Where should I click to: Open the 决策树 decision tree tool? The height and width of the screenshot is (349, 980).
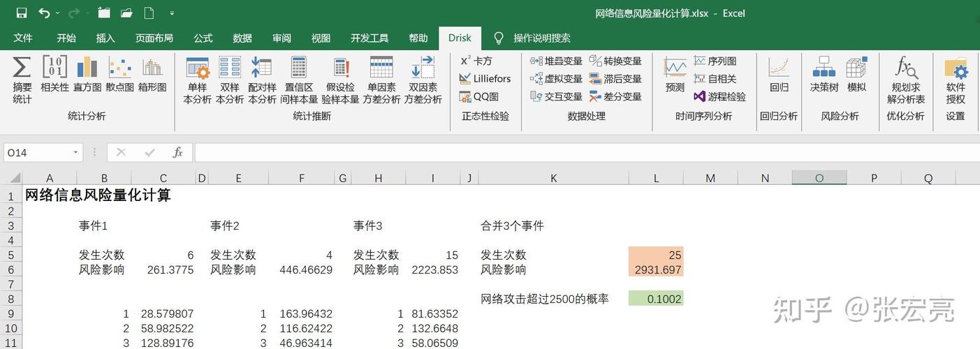[x=824, y=74]
